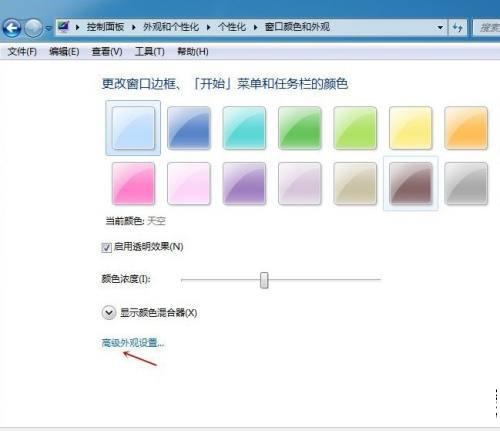Open the 查看(V) menu
This screenshot has width=500, height=431.
(107, 52)
